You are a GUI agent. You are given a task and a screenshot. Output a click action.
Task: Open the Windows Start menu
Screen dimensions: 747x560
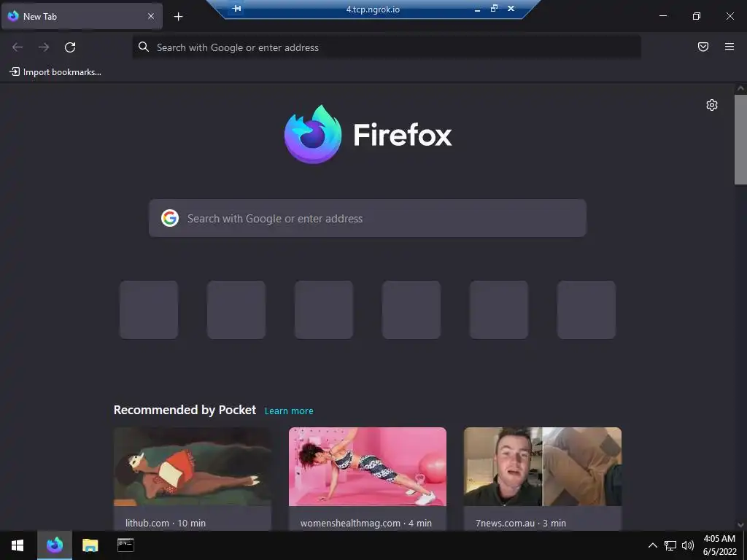[18, 545]
